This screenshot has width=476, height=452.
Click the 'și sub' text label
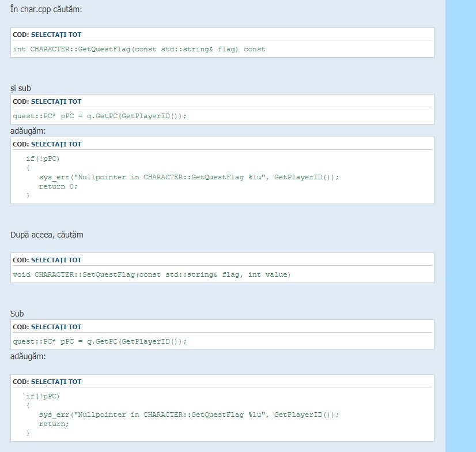(21, 88)
